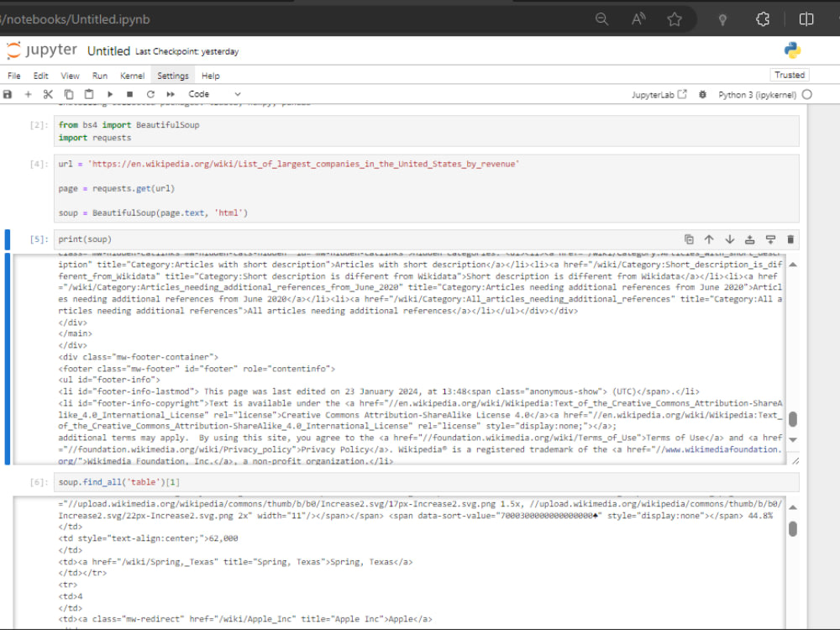Interrupt the kernel with stop icon
The height and width of the screenshot is (630, 840).
(x=131, y=94)
